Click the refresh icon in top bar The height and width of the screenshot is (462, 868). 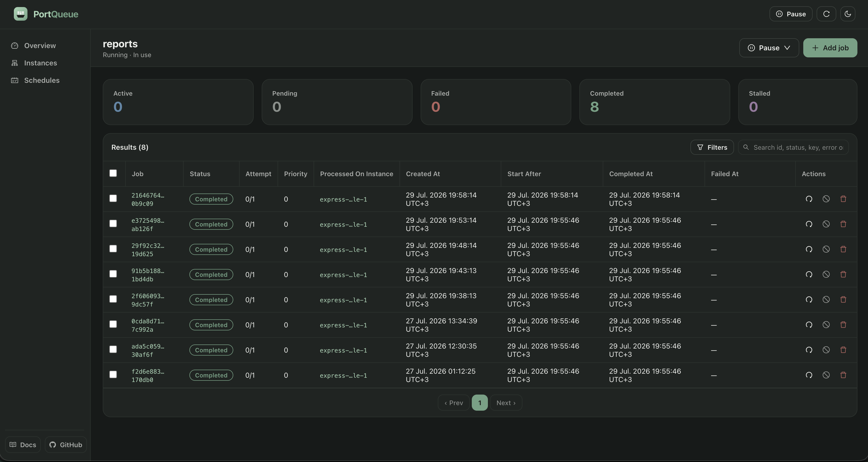[x=826, y=14]
